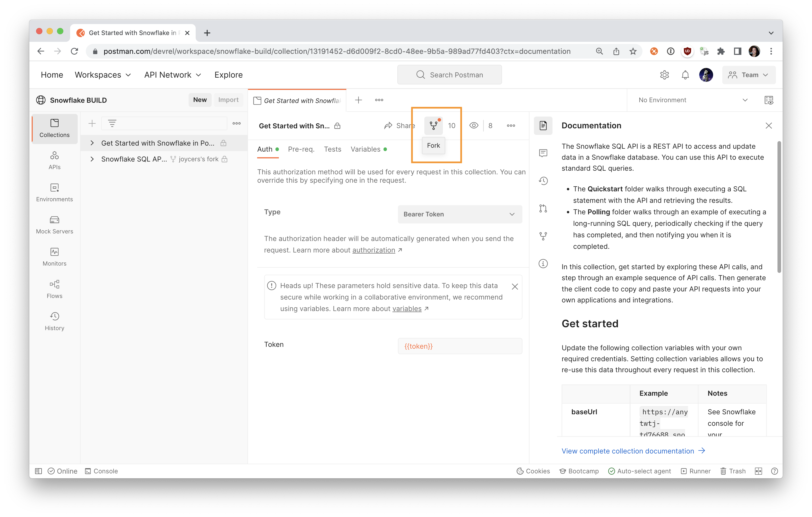Open the Flows sidebar section
The image size is (812, 517).
[x=54, y=289]
